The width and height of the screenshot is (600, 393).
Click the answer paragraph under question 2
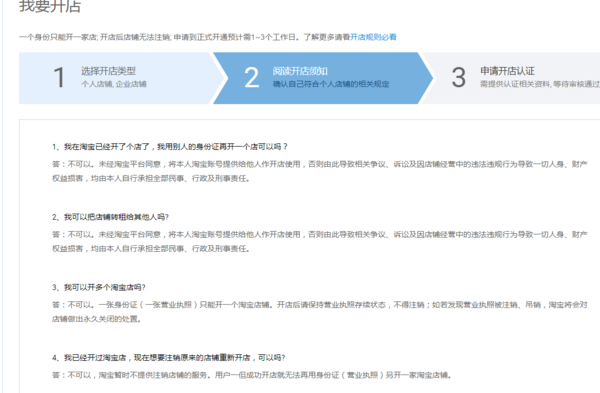point(320,241)
